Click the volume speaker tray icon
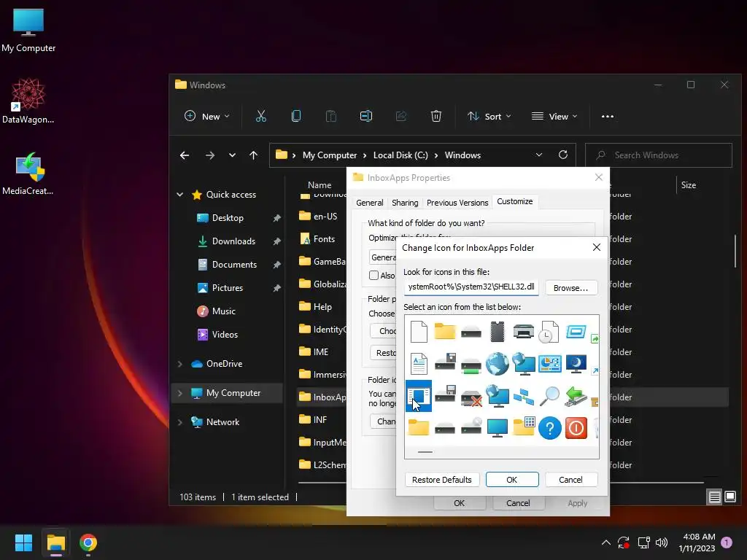 661,542
